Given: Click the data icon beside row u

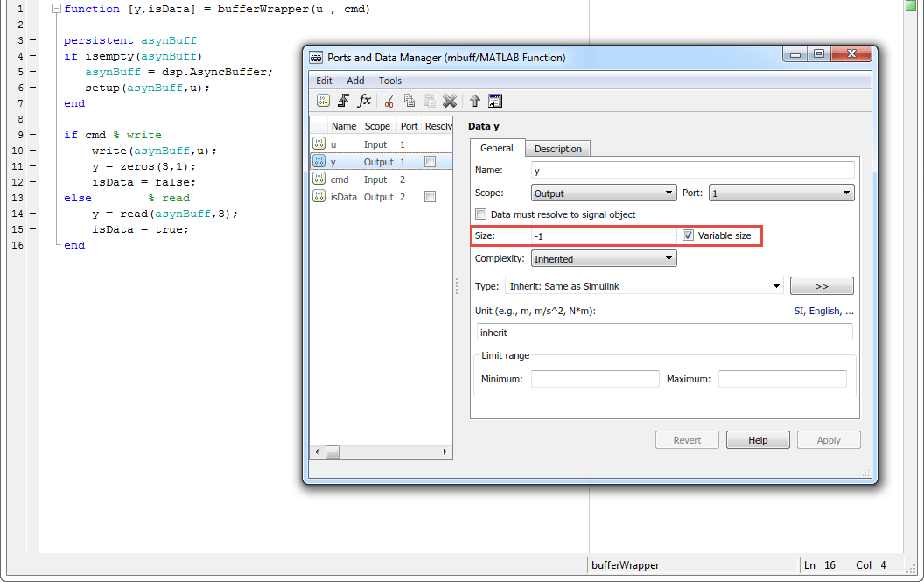Looking at the screenshot, I should pos(318,144).
